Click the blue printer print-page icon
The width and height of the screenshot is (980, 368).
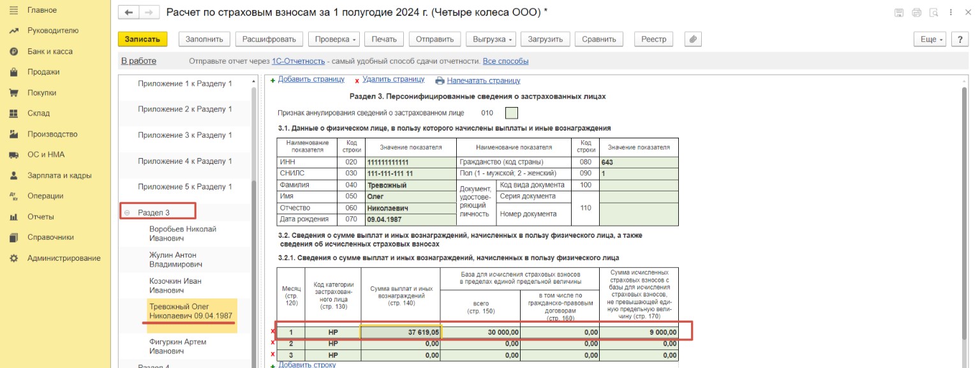tap(440, 81)
